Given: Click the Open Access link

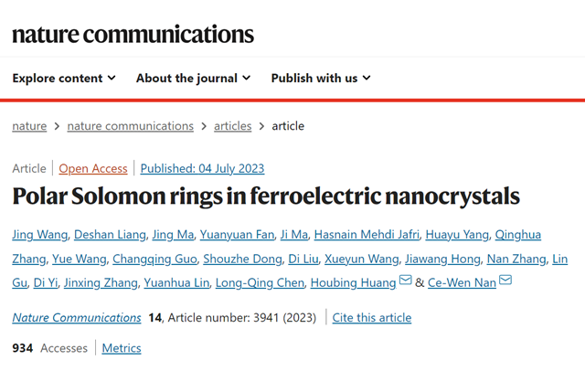Looking at the screenshot, I should point(94,168).
